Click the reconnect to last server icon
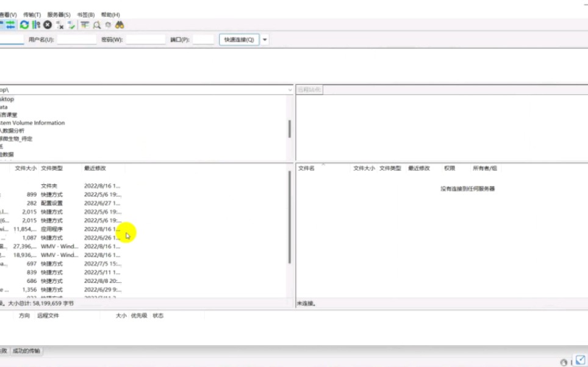 click(71, 25)
